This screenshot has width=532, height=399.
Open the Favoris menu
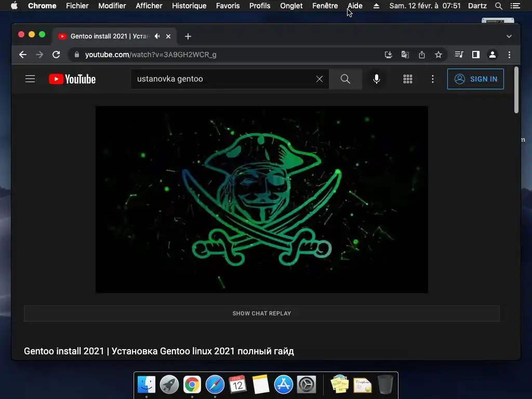click(x=228, y=6)
